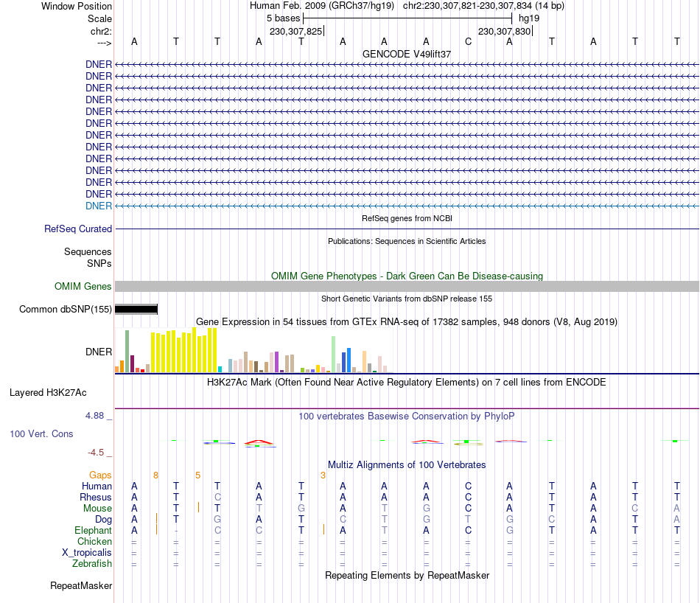Click the RefSeq genes from NCBI title
Viewport: 700px width, 603px height.
[x=407, y=218]
